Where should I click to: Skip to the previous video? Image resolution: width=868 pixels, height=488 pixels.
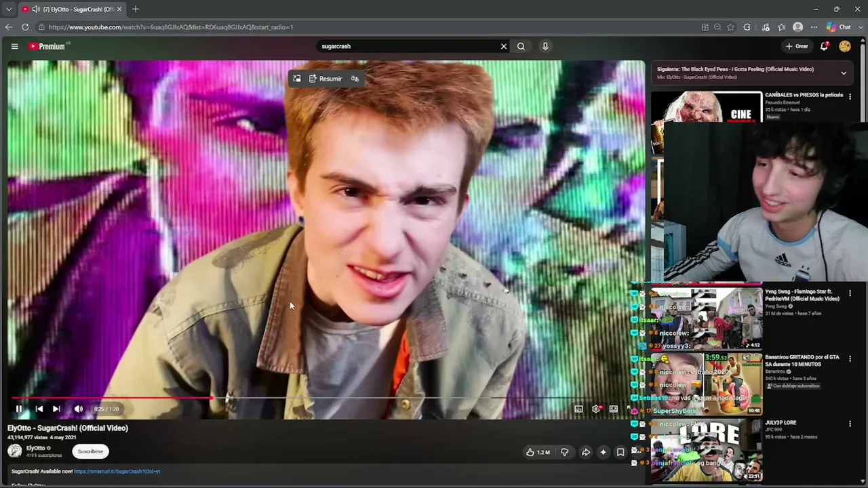(39, 409)
